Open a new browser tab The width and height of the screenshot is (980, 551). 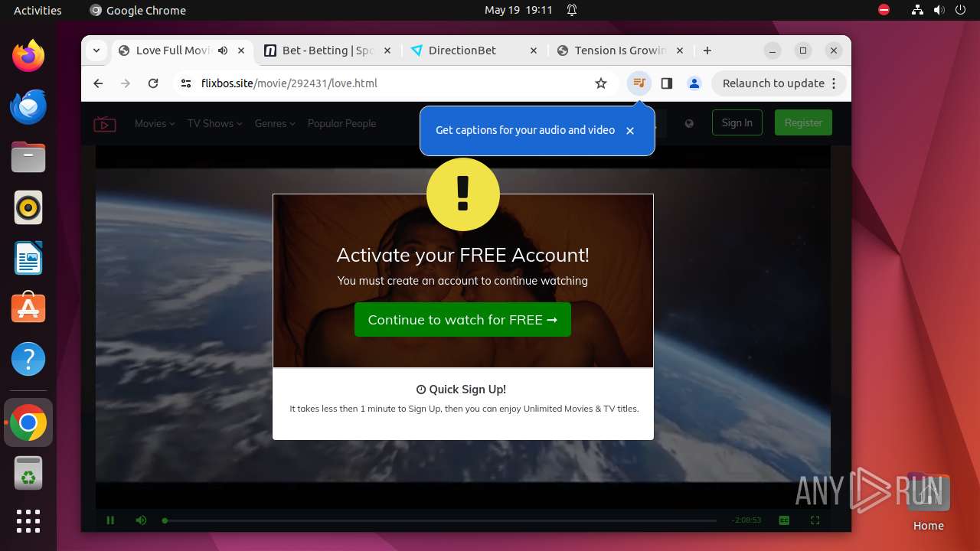(707, 51)
